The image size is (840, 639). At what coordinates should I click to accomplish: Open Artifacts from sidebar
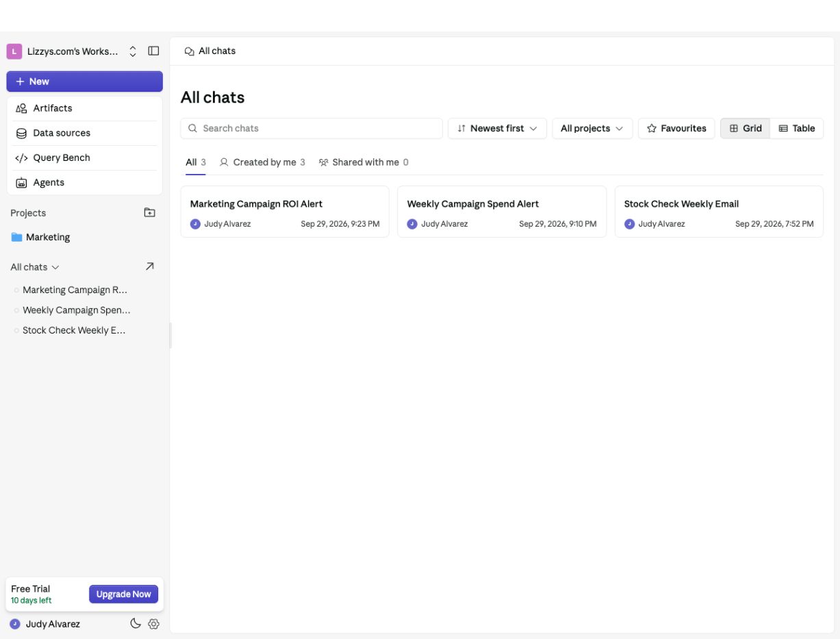(85, 108)
